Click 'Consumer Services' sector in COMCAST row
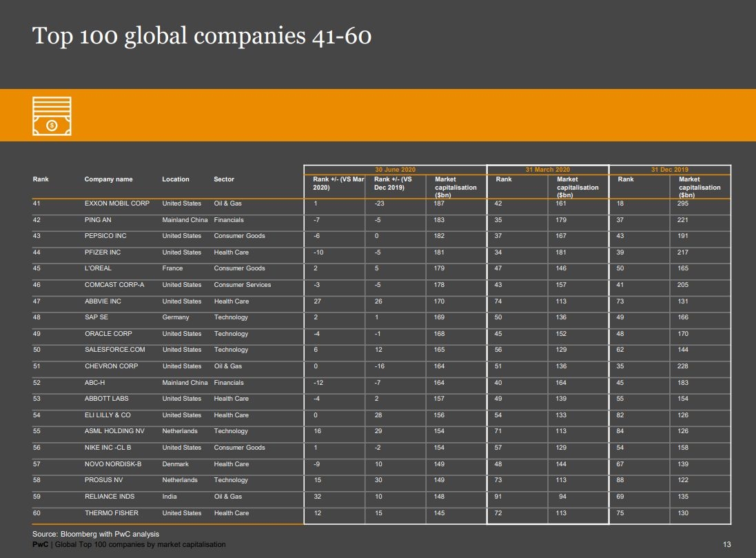756x558 pixels. tap(243, 284)
